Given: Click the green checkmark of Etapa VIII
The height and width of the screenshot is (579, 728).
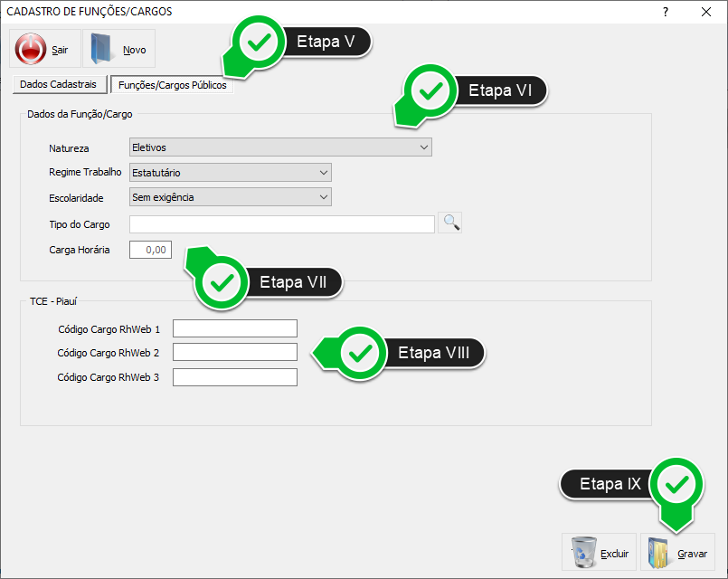Looking at the screenshot, I should tap(361, 353).
